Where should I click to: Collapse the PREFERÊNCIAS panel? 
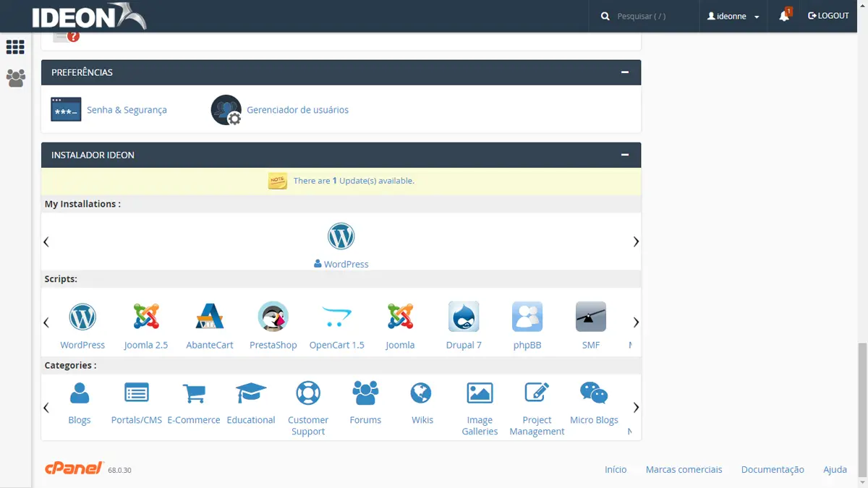[624, 72]
